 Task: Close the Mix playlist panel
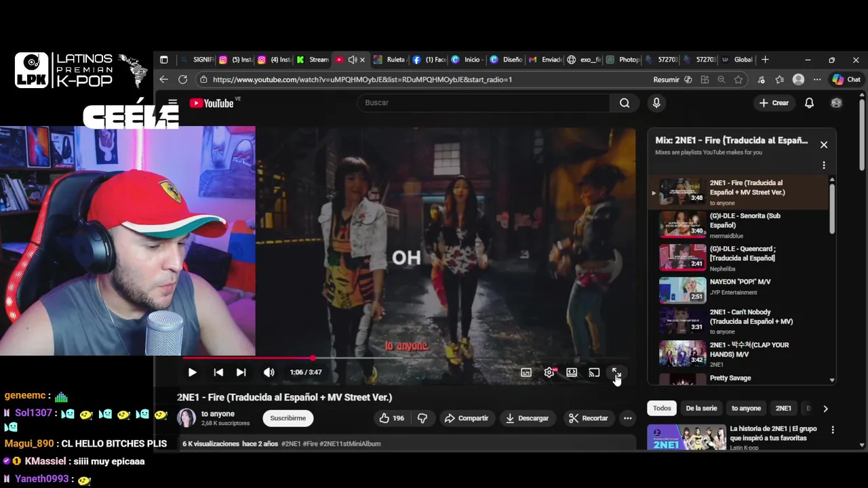824,144
